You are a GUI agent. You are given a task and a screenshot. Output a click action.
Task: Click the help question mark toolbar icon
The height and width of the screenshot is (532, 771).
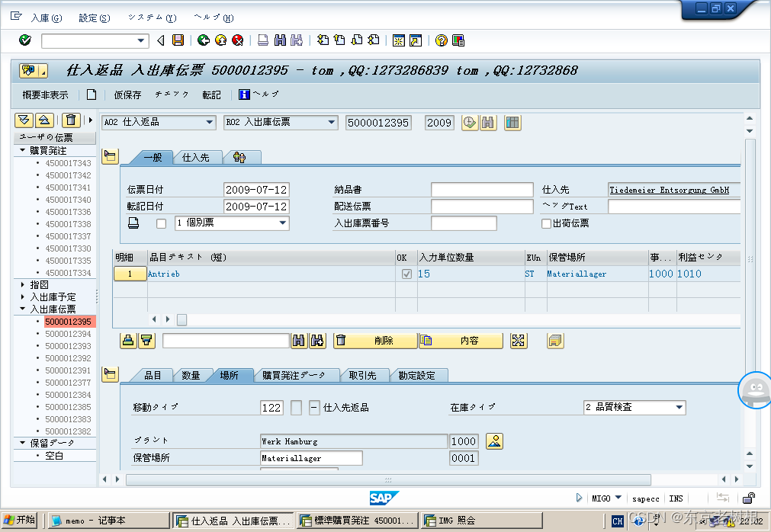pos(442,40)
